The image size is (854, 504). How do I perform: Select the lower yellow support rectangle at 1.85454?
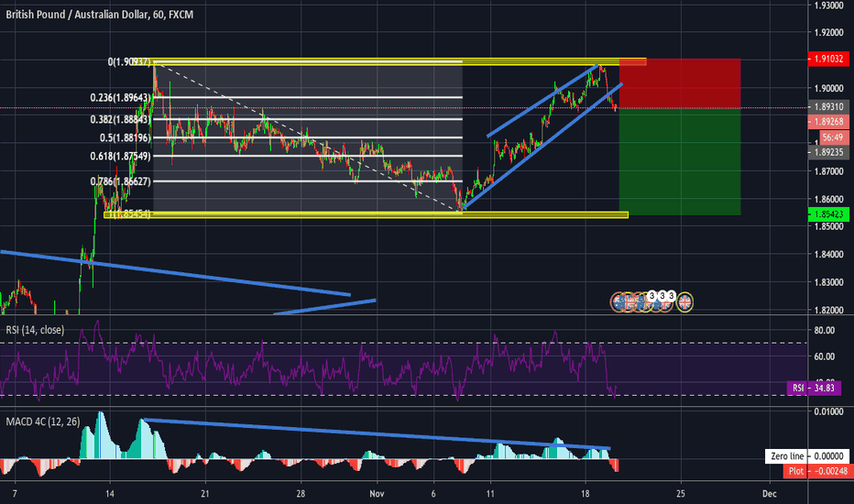click(x=367, y=215)
